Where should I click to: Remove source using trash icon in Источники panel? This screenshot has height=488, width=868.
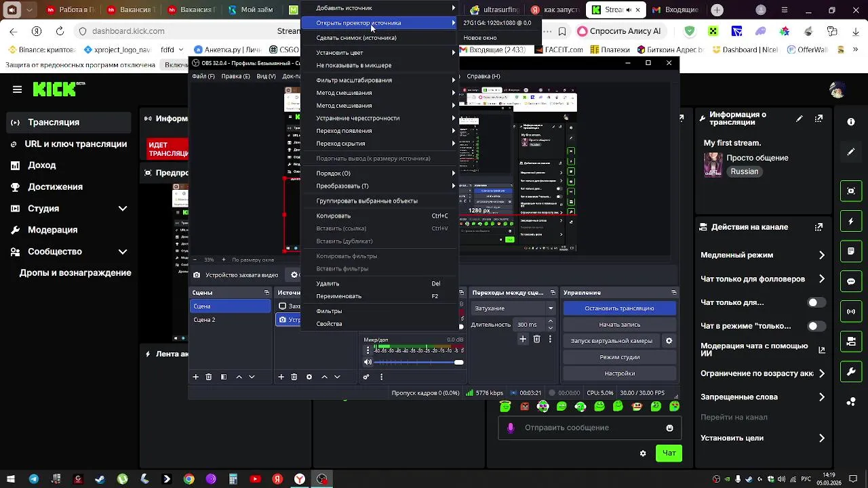(294, 377)
